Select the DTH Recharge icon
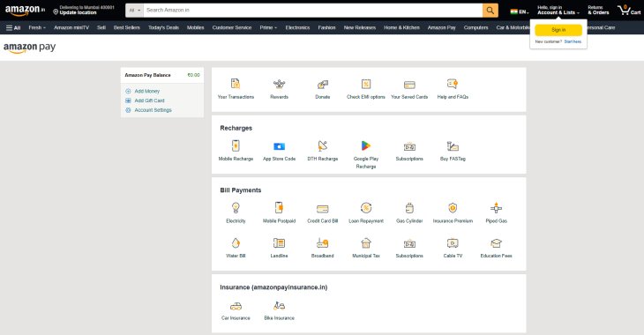The height and width of the screenshot is (335, 644). (x=323, y=145)
